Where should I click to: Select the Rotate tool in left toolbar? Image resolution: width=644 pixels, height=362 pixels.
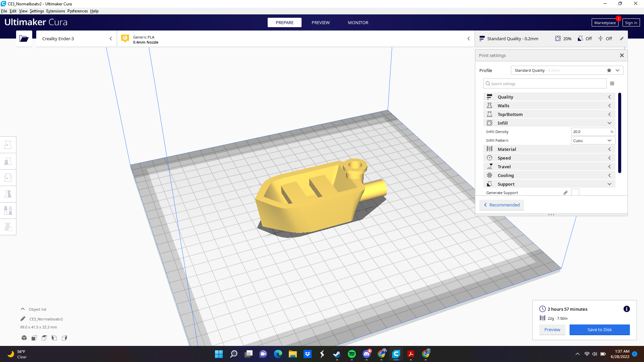click(x=8, y=178)
